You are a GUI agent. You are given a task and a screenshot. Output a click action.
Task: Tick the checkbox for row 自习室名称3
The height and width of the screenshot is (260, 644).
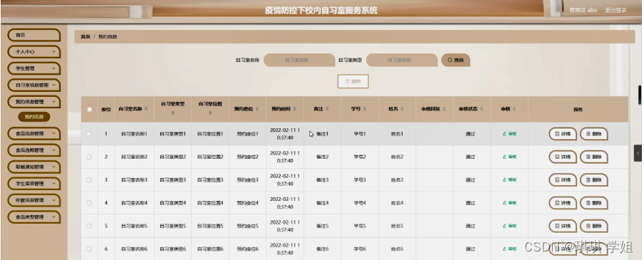point(89,180)
